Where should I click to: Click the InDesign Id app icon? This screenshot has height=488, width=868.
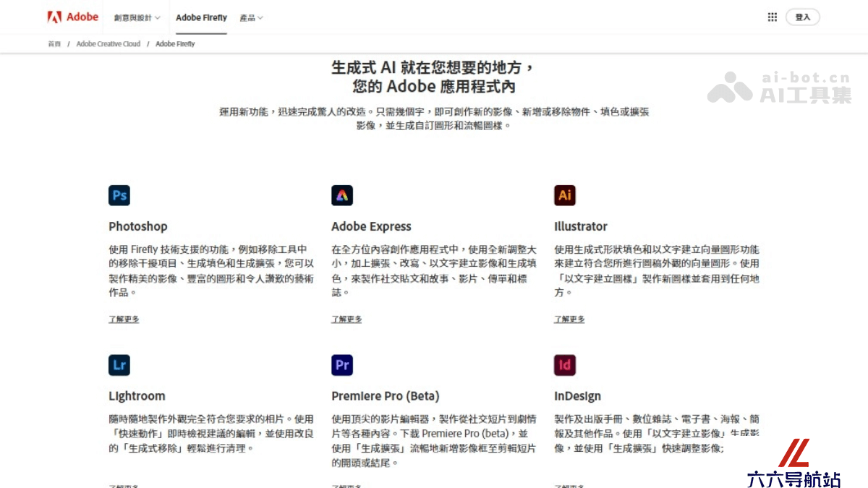tap(565, 365)
